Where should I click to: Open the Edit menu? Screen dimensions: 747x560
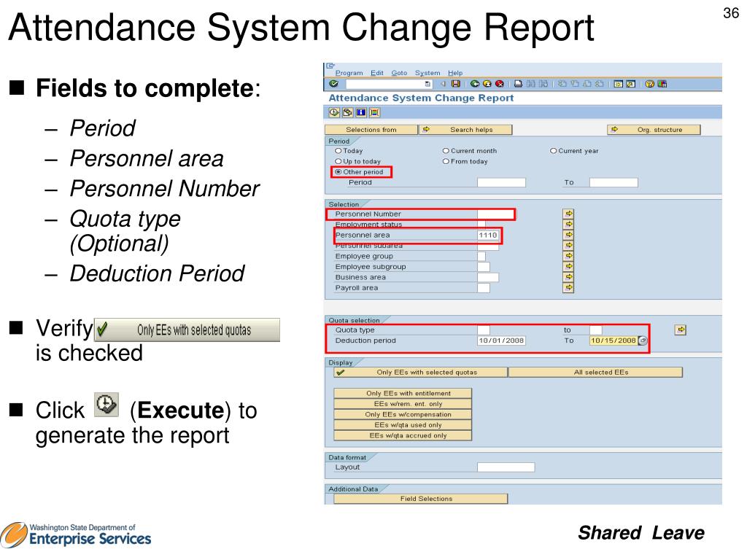click(377, 73)
